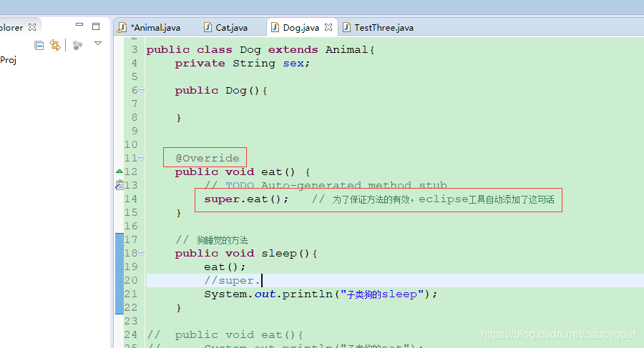Toggle Link with Editor icon

55,45
